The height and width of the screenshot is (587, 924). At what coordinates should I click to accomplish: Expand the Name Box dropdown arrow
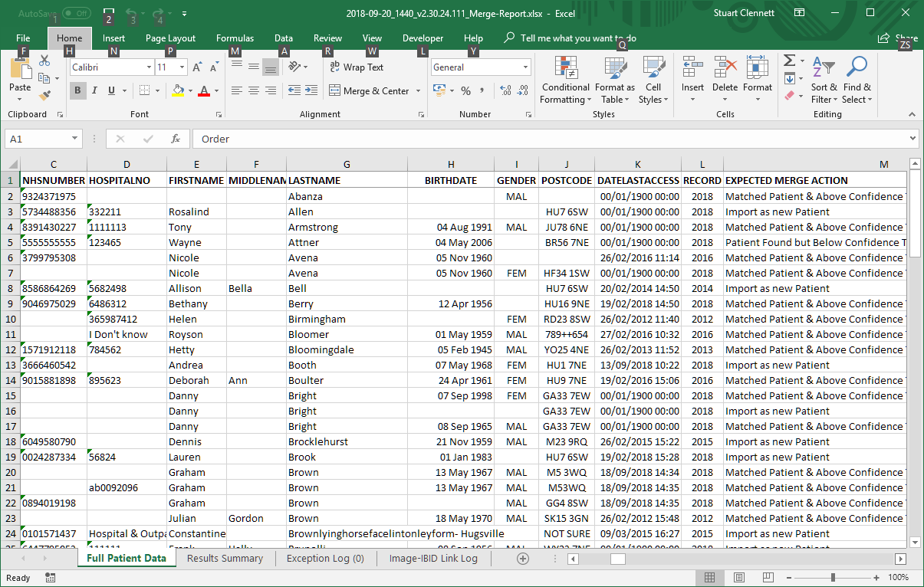tap(74, 139)
